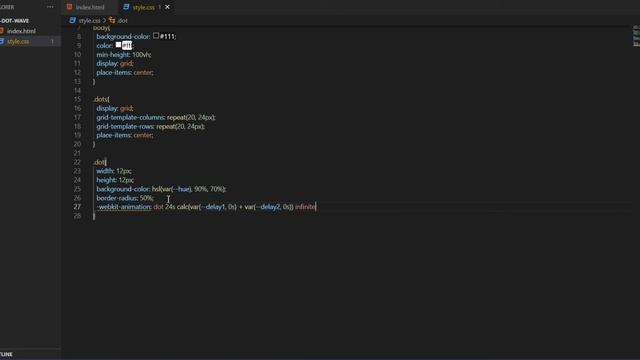Click the 'infinite' keyword on line 27
The height and width of the screenshot is (360, 640).
305,207
